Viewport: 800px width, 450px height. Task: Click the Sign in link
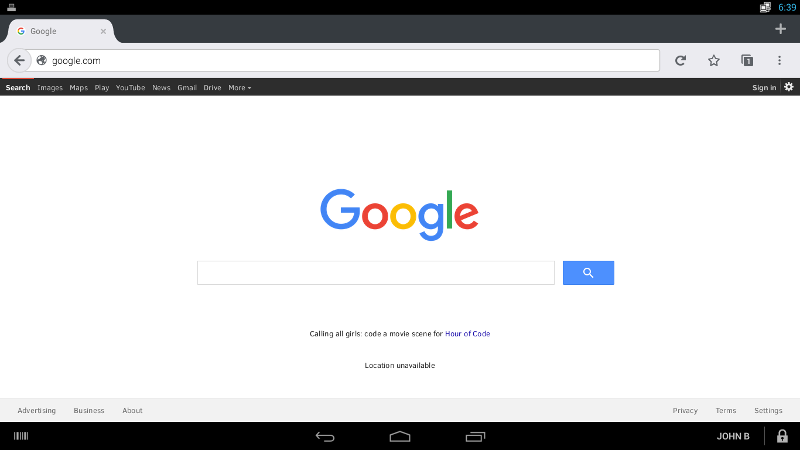click(764, 88)
